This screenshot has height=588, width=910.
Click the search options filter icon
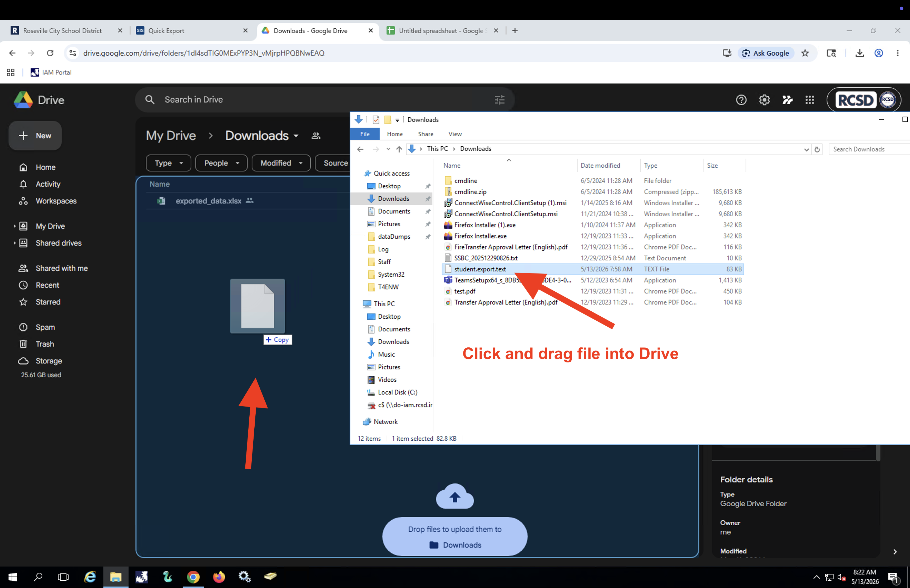click(499, 100)
